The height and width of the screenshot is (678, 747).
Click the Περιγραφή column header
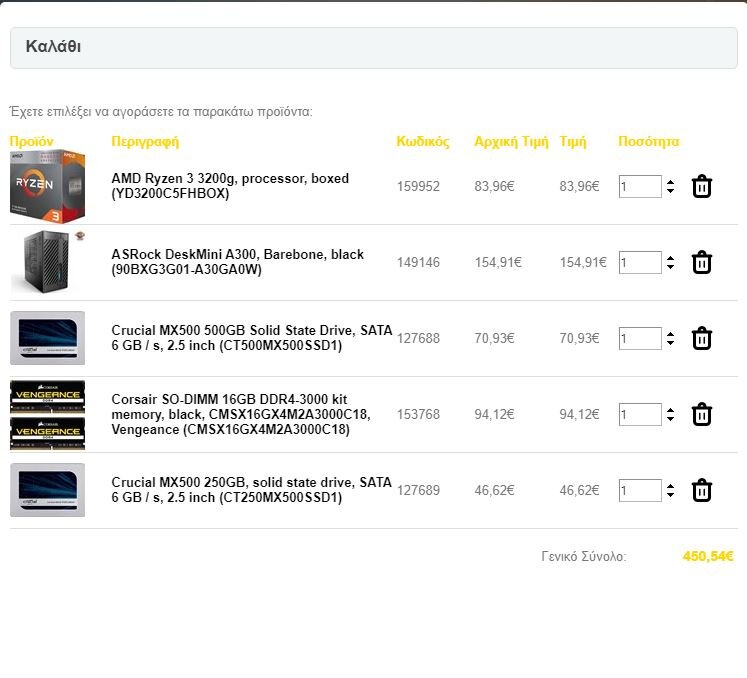click(x=145, y=142)
